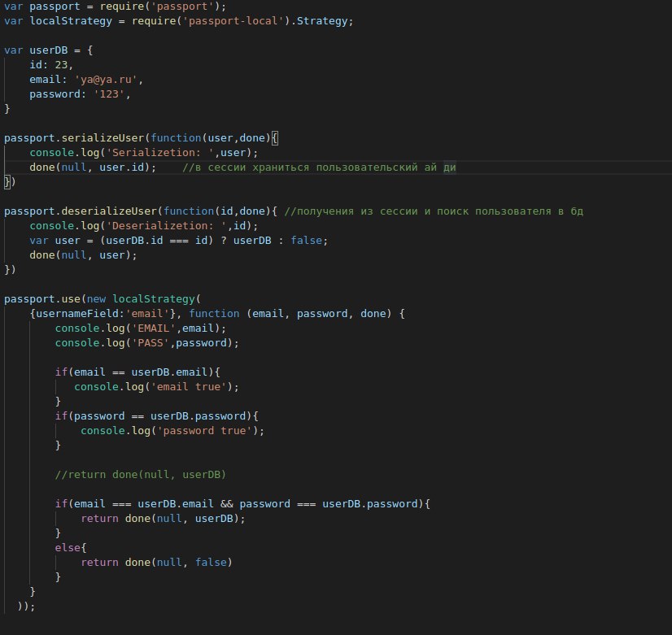This screenshot has width=672, height=635.
Task: Click the comment "//в сессии храниться пользовательский ай ди"
Action: tap(319, 167)
